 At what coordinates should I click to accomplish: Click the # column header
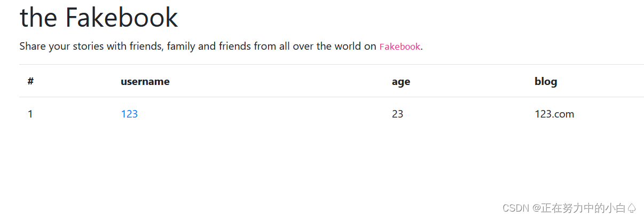[30, 81]
